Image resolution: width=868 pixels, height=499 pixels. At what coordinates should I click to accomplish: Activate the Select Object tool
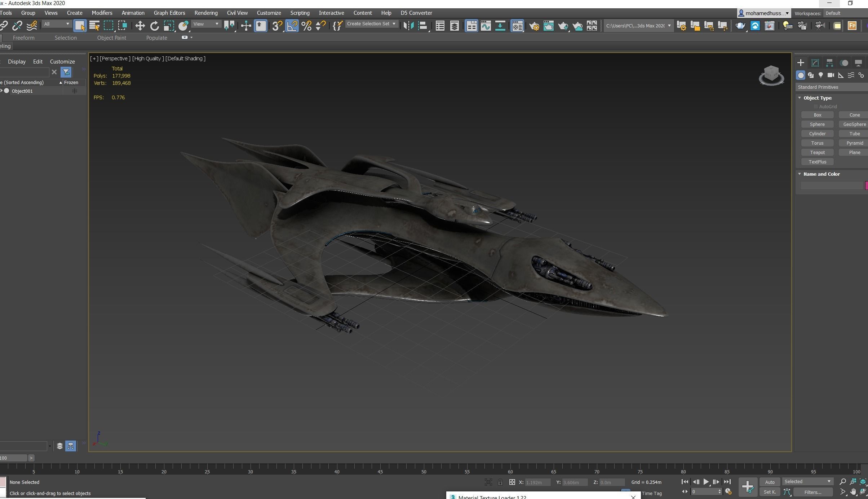point(80,26)
